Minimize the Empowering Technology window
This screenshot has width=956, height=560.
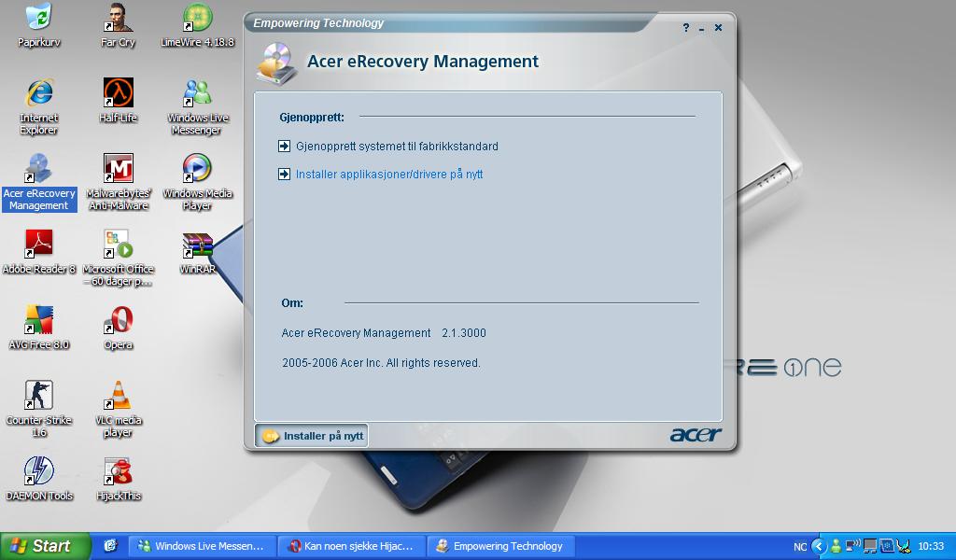(702, 28)
